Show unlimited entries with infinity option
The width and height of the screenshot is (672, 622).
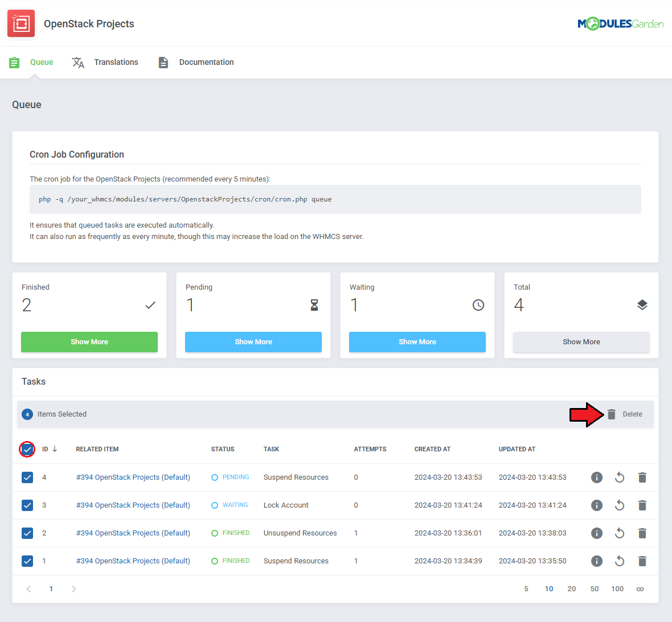coord(640,590)
